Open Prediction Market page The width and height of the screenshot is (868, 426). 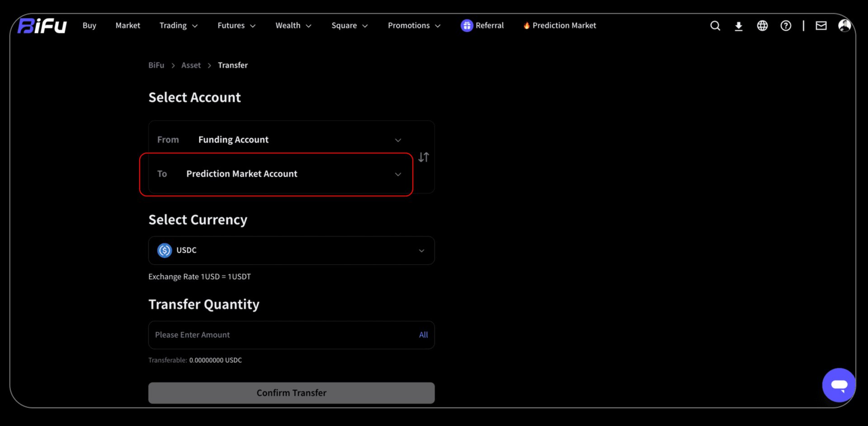pyautogui.click(x=564, y=26)
